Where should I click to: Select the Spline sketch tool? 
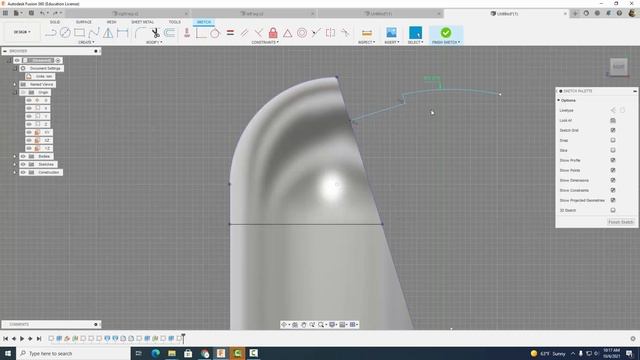coord(93,33)
